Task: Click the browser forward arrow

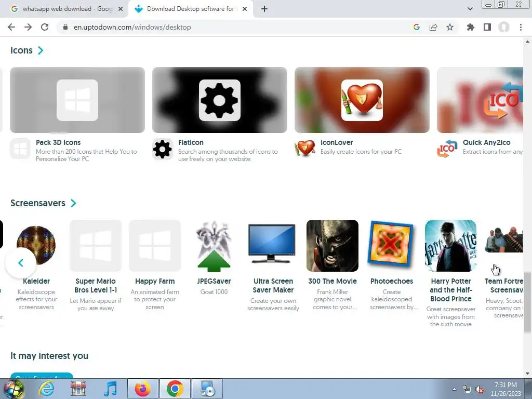Action: point(28,27)
